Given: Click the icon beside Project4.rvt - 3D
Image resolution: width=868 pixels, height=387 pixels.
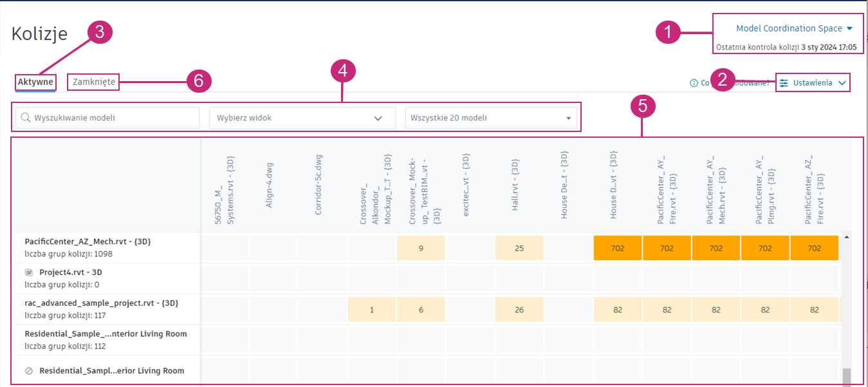Looking at the screenshot, I should (29, 272).
